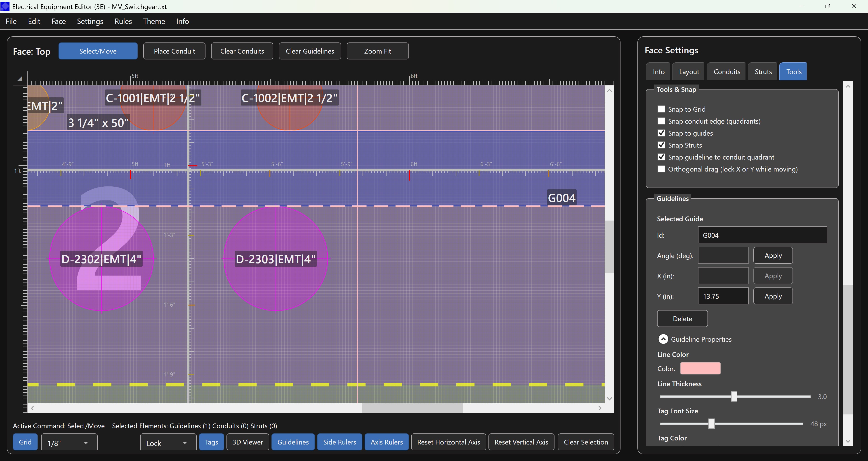Viewport: 868px width, 461px height.
Task: Select the Select/Move tool
Action: [98, 51]
